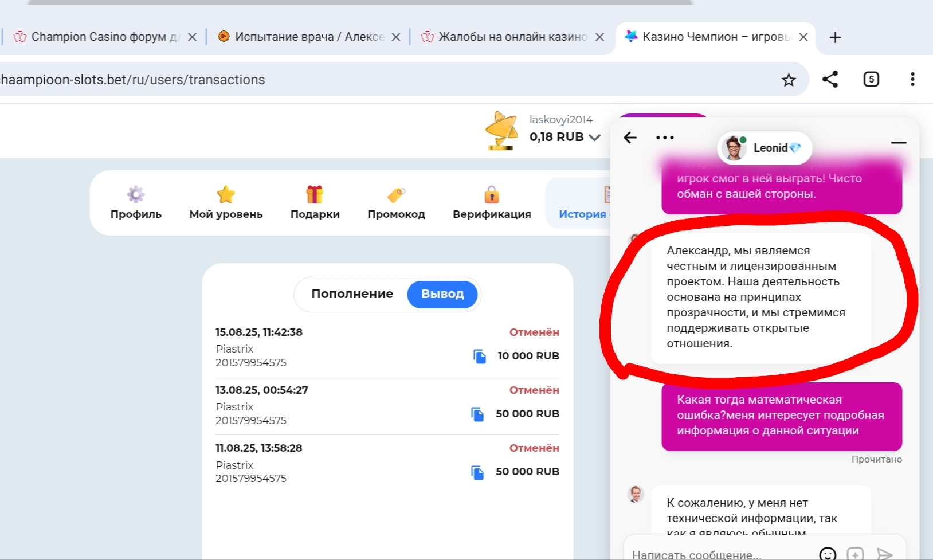The width and height of the screenshot is (933, 560).
Task: Select the Вывод toggle
Action: tap(442, 294)
